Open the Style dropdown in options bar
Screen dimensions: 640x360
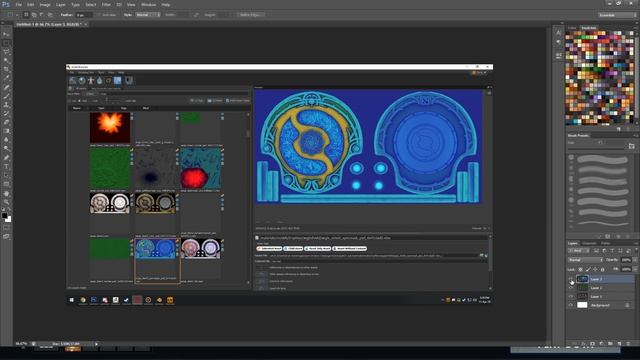point(148,15)
